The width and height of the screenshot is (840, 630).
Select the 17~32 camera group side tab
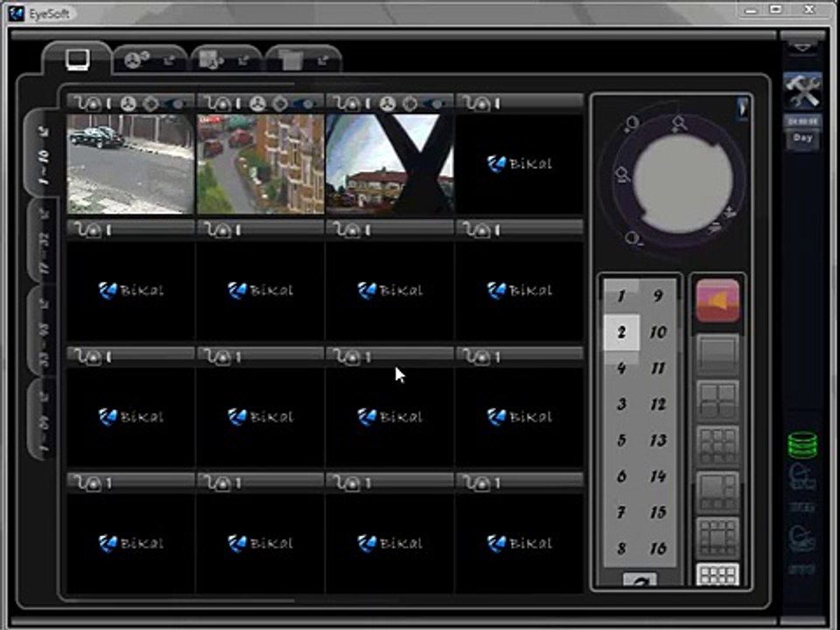click(44, 241)
